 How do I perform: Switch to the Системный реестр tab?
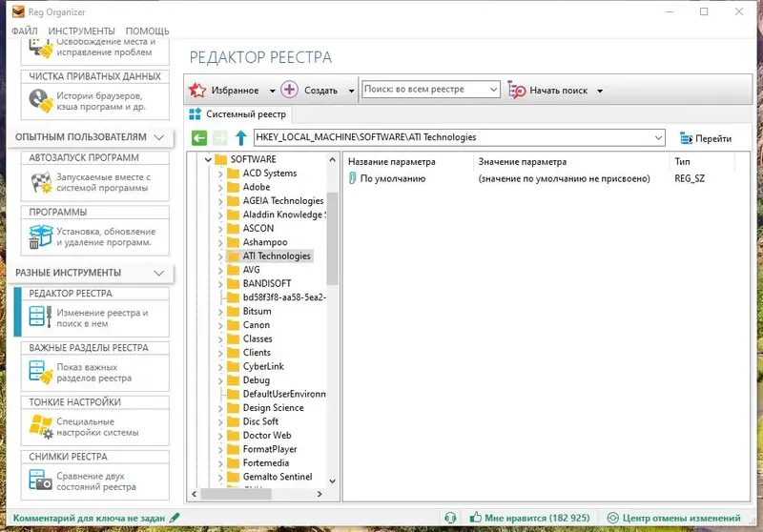click(237, 114)
